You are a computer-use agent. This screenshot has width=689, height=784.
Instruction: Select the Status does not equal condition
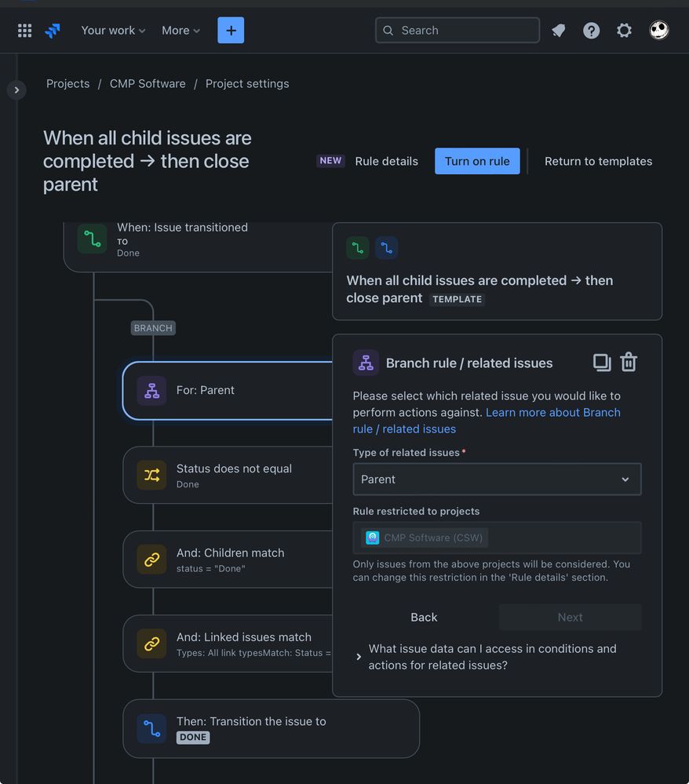pos(228,475)
